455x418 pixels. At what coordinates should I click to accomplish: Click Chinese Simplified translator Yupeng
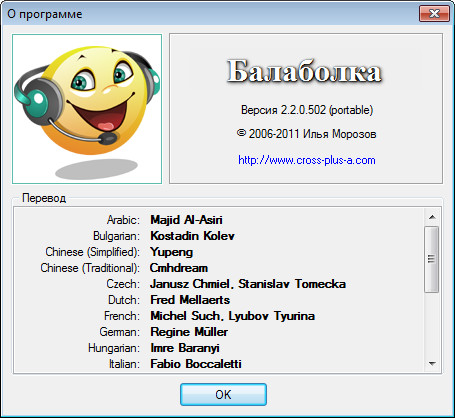click(x=171, y=252)
